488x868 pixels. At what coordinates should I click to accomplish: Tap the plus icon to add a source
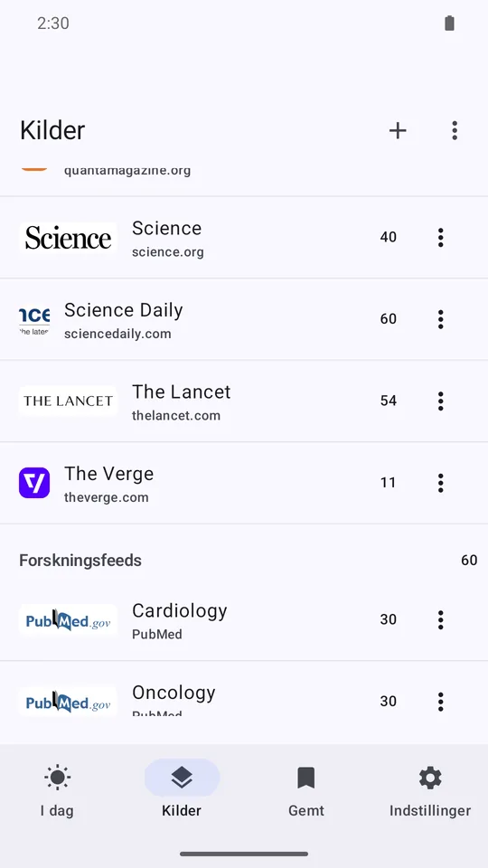coord(398,130)
